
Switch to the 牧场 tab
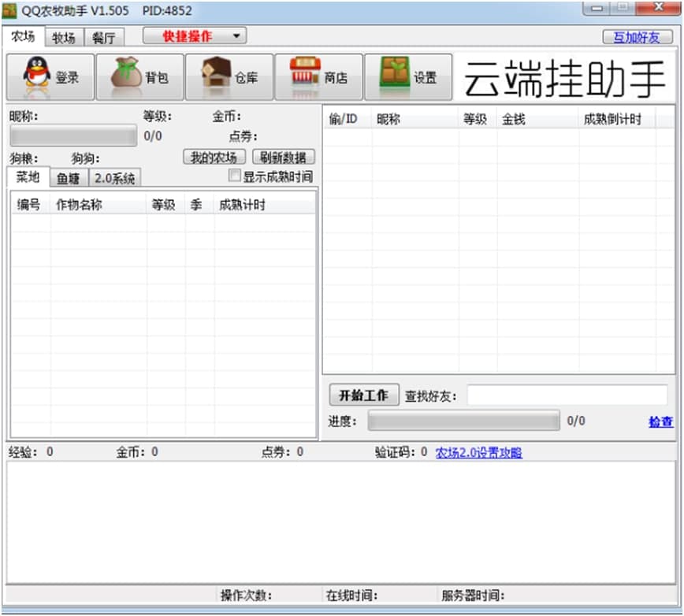(64, 38)
